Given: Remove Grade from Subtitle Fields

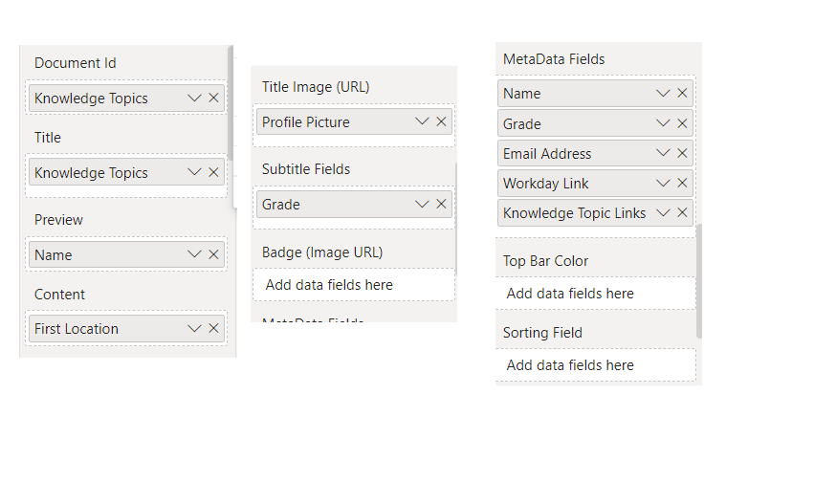Looking at the screenshot, I should [441, 205].
